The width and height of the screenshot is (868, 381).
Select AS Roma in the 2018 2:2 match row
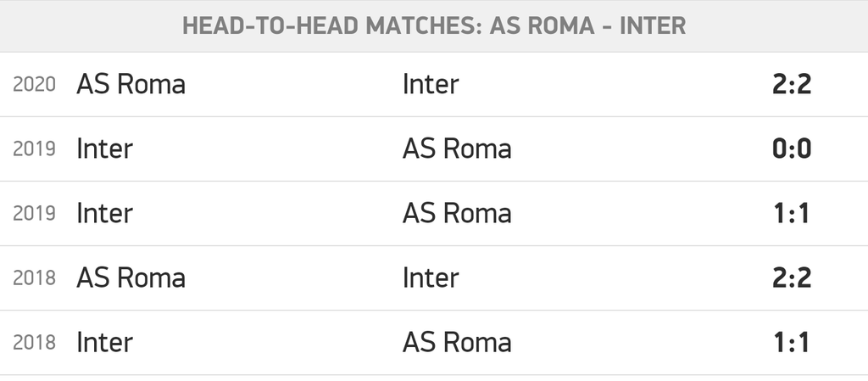tap(131, 277)
